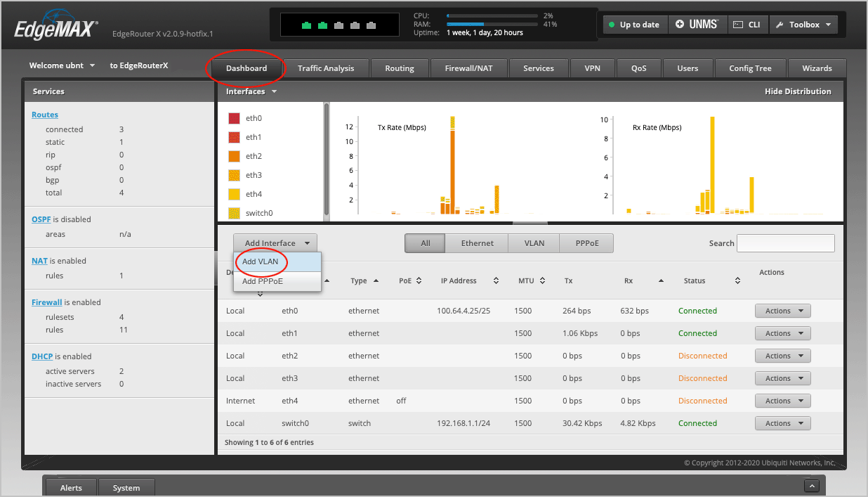
Task: Choose Add PPPoE from the menu
Action: [277, 281]
